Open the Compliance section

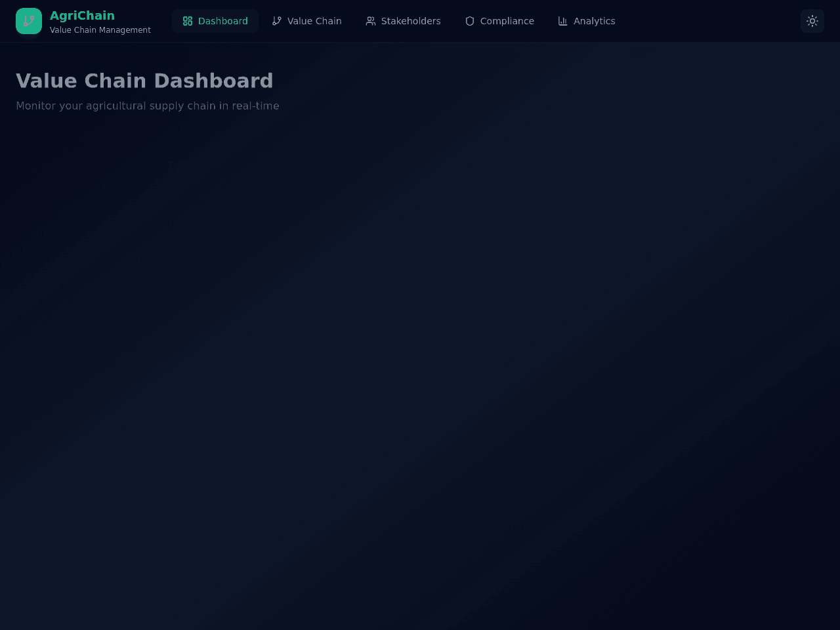(x=499, y=21)
